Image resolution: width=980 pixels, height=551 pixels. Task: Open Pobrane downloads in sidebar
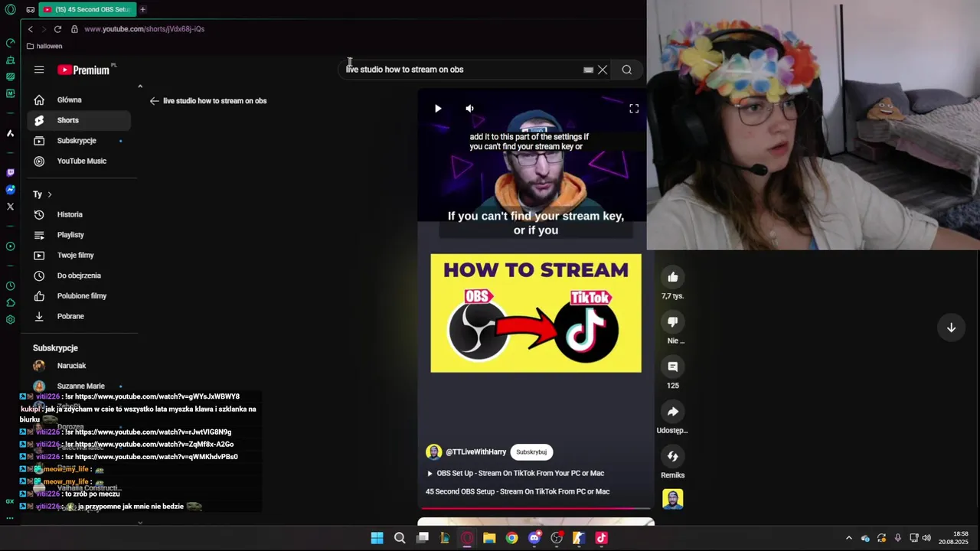(x=79, y=316)
